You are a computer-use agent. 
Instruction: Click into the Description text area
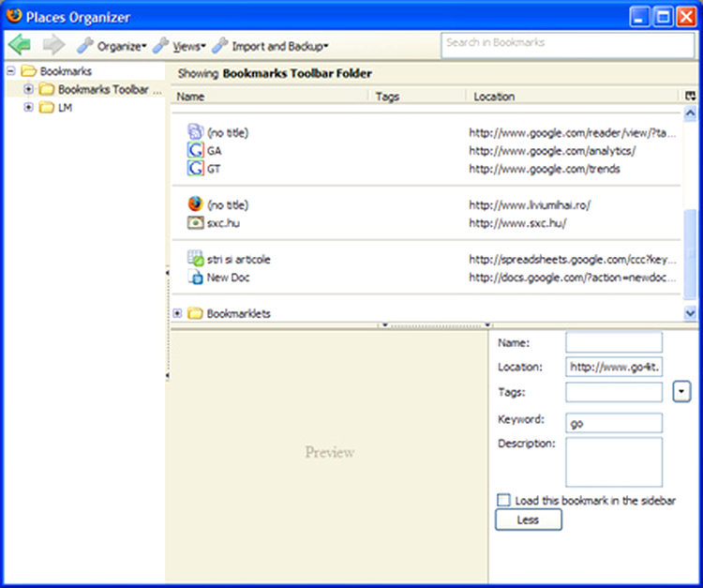pos(614,462)
